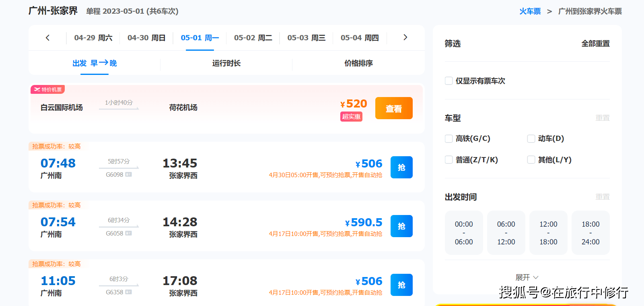Click the previous dates left arrow
The height and width of the screenshot is (306, 644).
(x=47, y=38)
